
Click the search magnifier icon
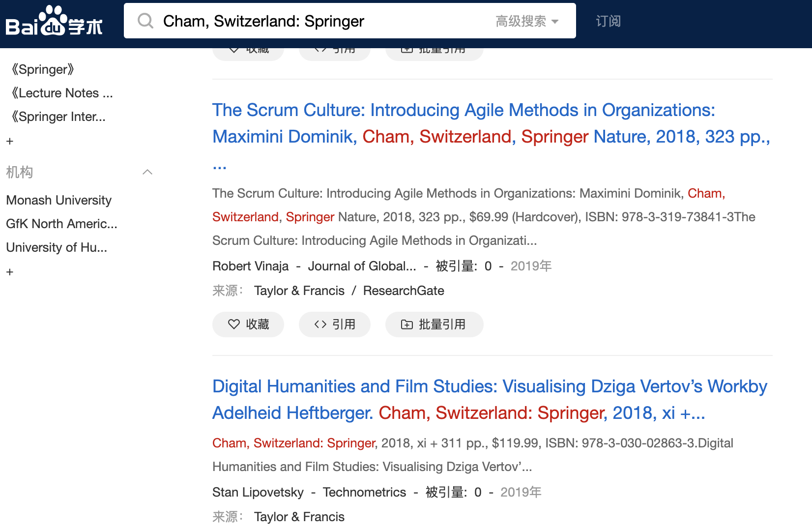tap(145, 21)
